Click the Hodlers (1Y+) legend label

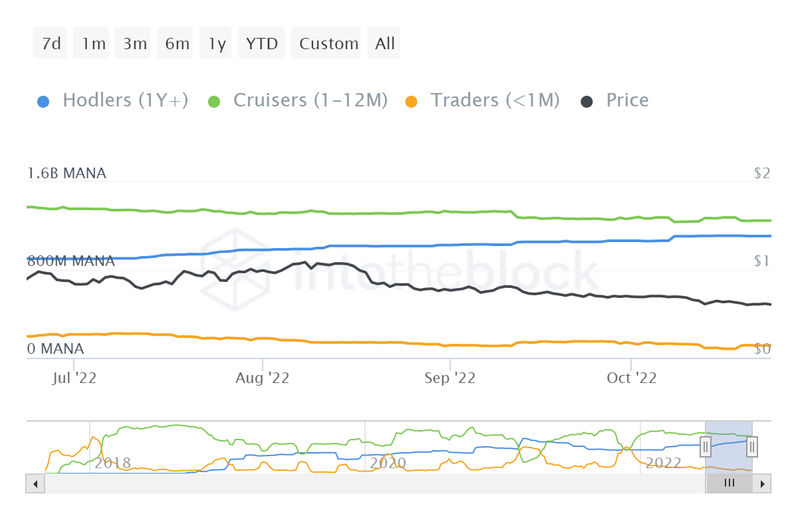click(x=125, y=100)
